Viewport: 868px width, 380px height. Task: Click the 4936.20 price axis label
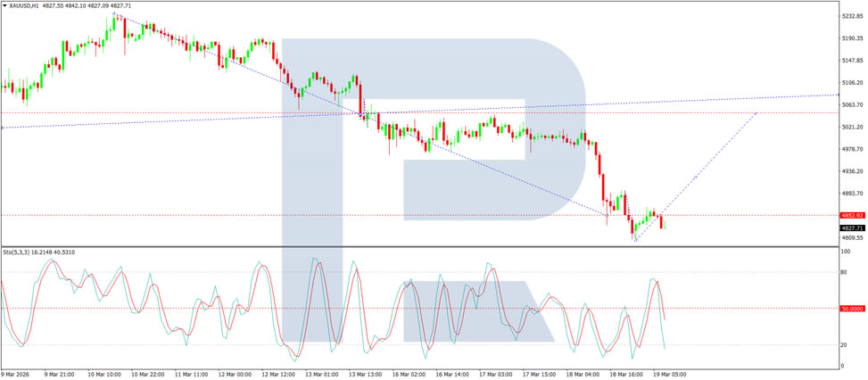(x=852, y=171)
